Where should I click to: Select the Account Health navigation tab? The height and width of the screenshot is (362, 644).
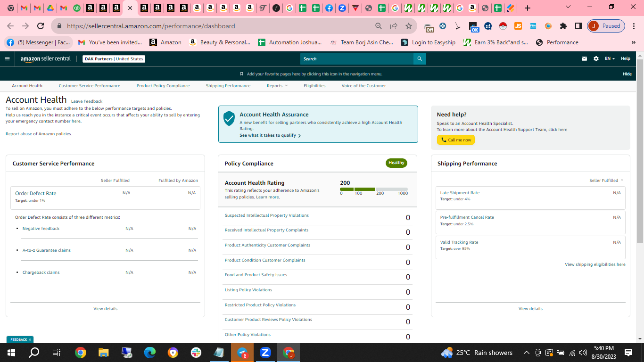(27, 86)
